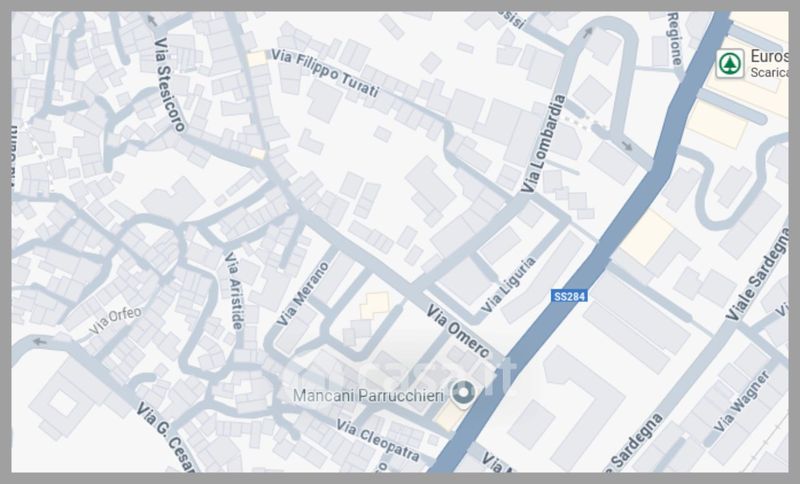The height and width of the screenshot is (484, 800).
Task: Click the Via Merano street label
Action: 303,294
